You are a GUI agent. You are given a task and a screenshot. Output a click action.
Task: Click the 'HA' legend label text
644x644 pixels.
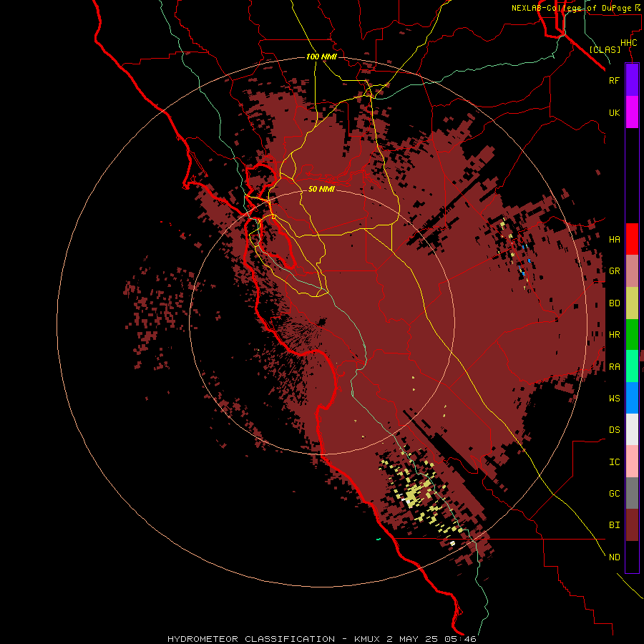614,240
